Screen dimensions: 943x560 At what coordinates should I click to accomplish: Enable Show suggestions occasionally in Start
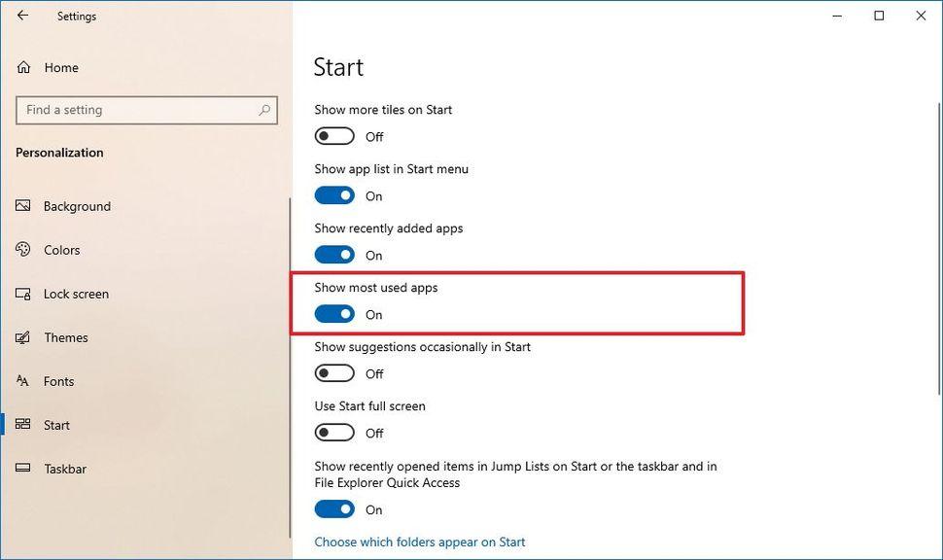click(x=334, y=373)
